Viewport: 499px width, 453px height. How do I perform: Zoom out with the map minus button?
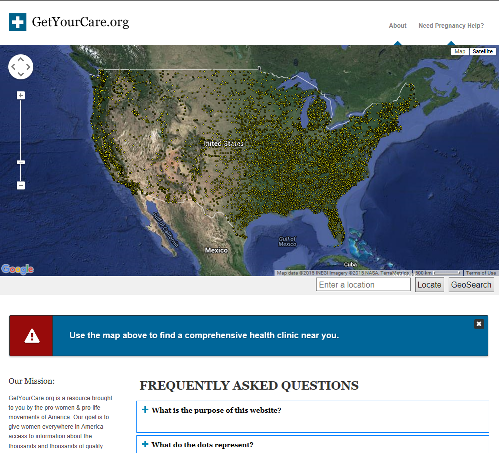coord(21,185)
